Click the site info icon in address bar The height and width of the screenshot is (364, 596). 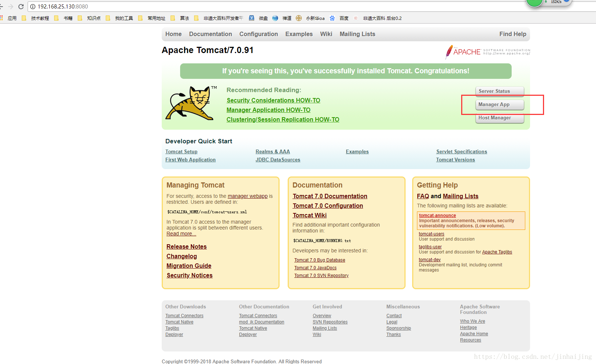(x=33, y=7)
